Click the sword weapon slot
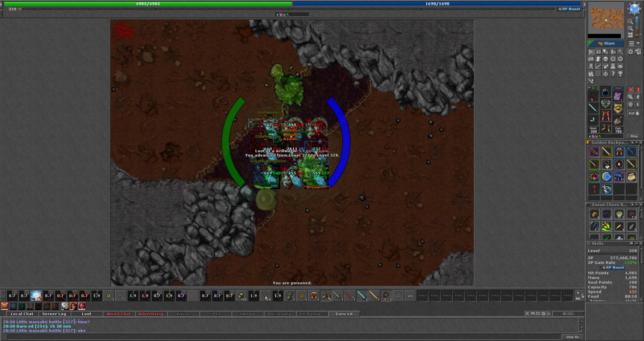The image size is (644, 341). 593,108
